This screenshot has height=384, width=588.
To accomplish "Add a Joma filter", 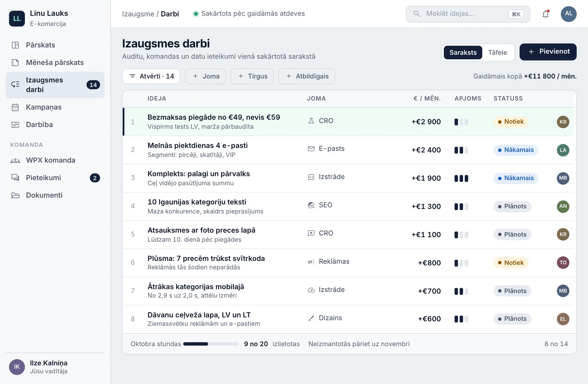I will tap(205, 76).
